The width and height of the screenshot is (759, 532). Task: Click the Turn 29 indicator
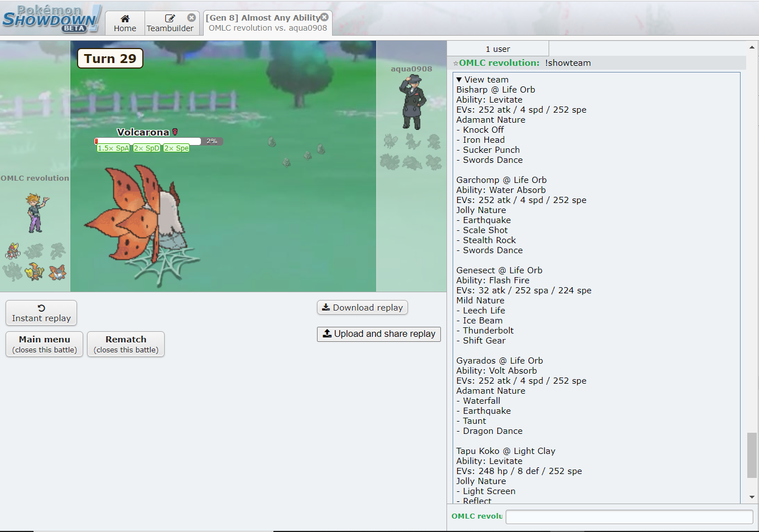pos(110,59)
